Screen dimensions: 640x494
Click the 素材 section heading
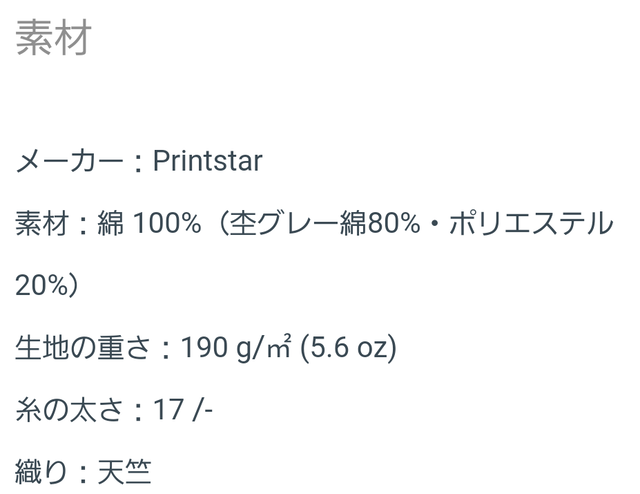53,38
